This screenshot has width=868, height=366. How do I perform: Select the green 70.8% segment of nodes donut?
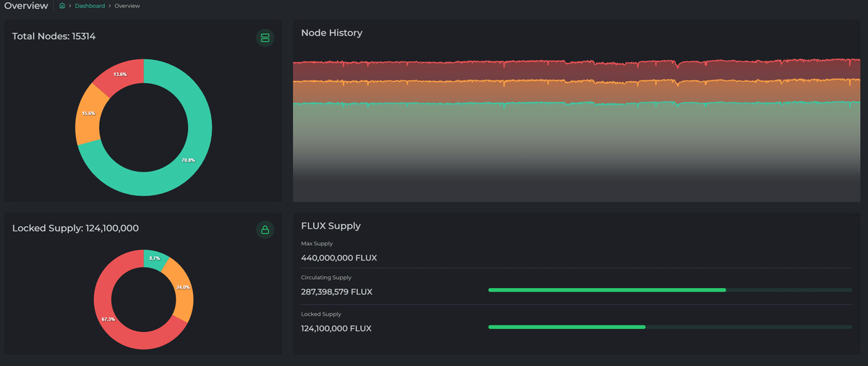click(191, 161)
